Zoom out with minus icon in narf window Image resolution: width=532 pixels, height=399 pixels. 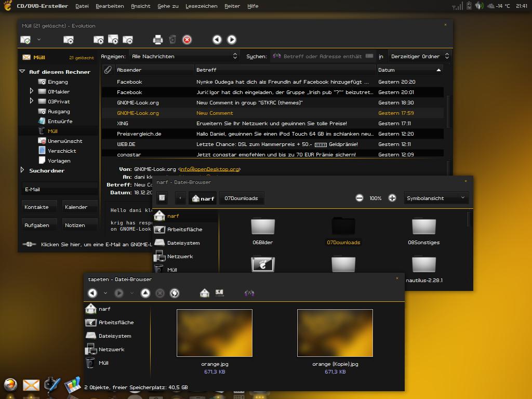click(360, 198)
